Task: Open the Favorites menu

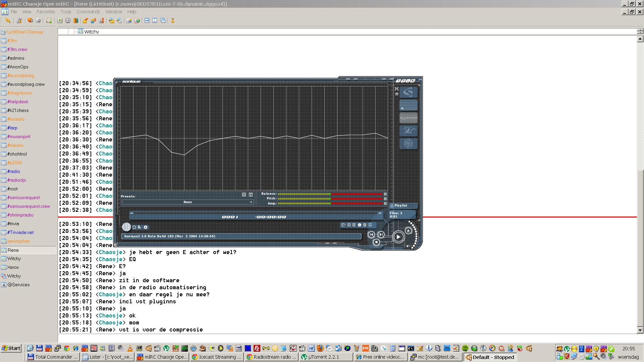Action: point(46,12)
